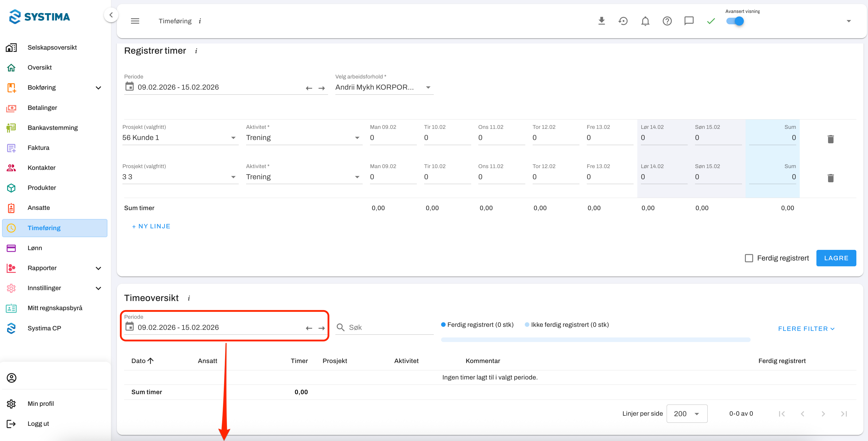Screen dimensions: 868x441
Task: Click the LAGRE button
Action: pos(836,258)
